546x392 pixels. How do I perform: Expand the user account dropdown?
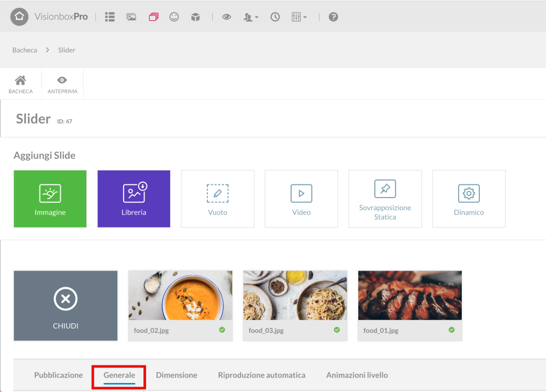click(x=251, y=17)
